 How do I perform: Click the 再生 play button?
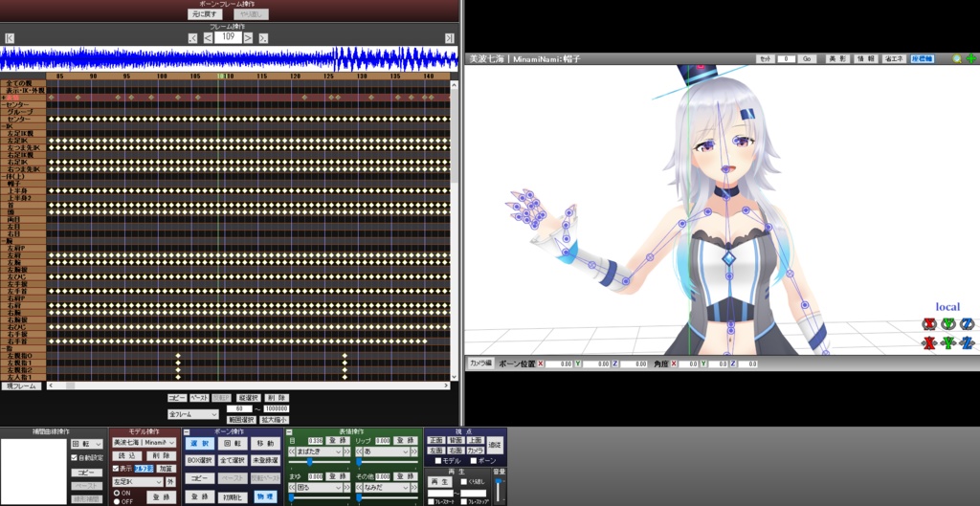[x=440, y=482]
